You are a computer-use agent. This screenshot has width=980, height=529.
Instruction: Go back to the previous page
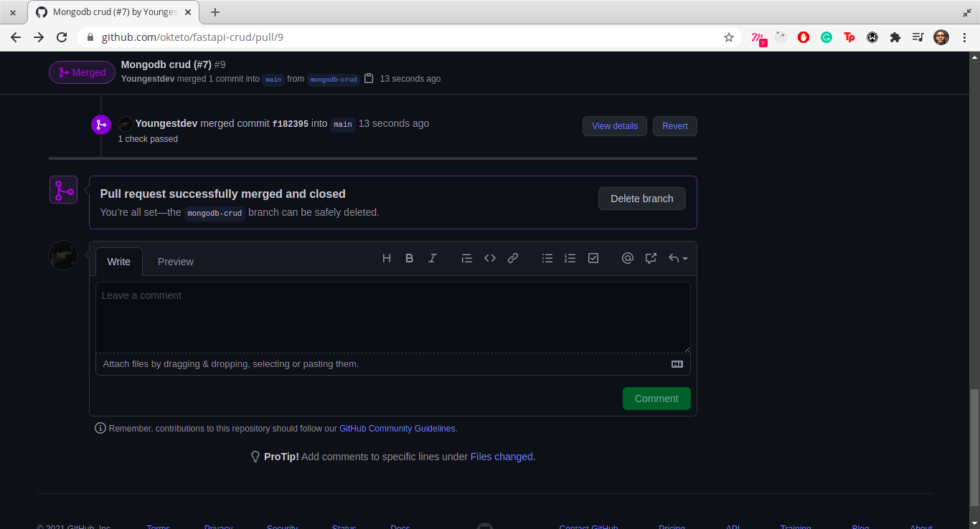(x=16, y=37)
